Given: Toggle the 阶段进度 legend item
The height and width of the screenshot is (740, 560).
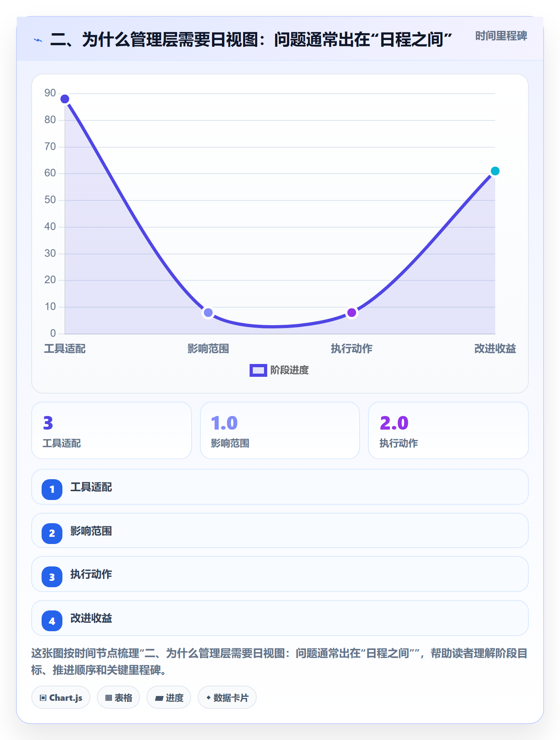Looking at the screenshot, I should 279,370.
